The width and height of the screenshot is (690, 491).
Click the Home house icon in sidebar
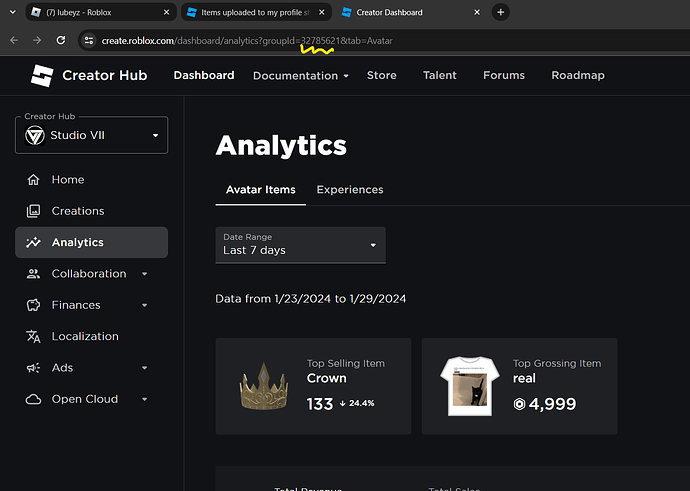point(33,180)
